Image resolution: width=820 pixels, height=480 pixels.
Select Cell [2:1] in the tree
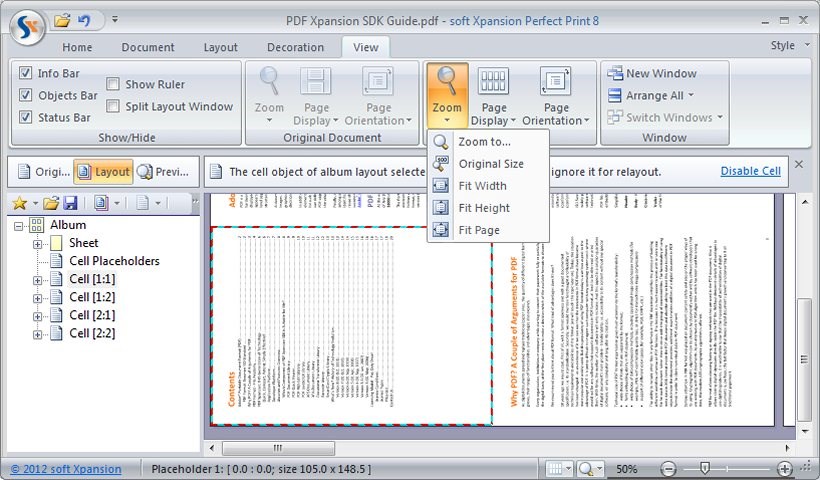[x=92, y=315]
